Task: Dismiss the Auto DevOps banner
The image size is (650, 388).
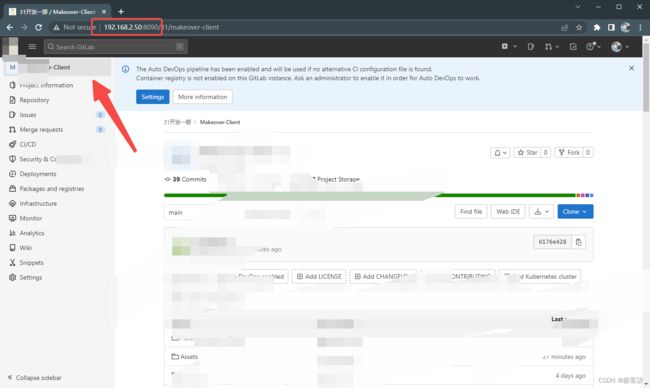Action: (631, 68)
